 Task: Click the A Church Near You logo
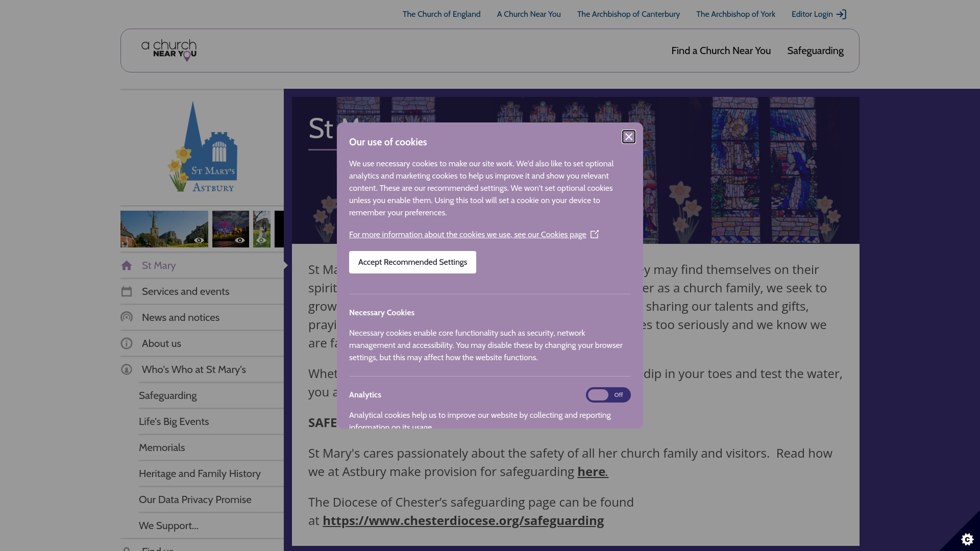tap(169, 51)
